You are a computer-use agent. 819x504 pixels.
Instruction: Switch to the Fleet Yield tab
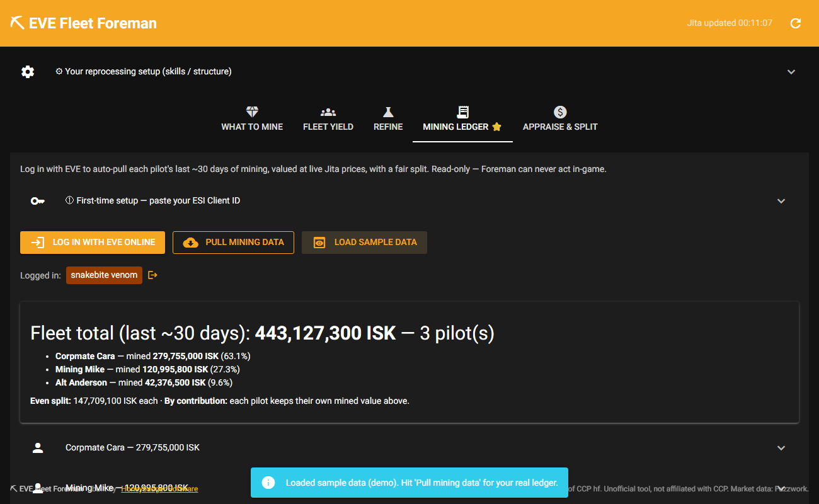click(x=328, y=120)
